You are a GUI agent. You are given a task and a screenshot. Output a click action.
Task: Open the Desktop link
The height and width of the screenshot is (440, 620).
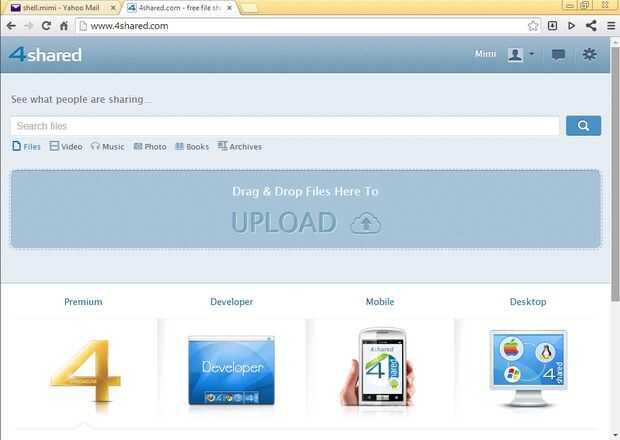coord(528,302)
